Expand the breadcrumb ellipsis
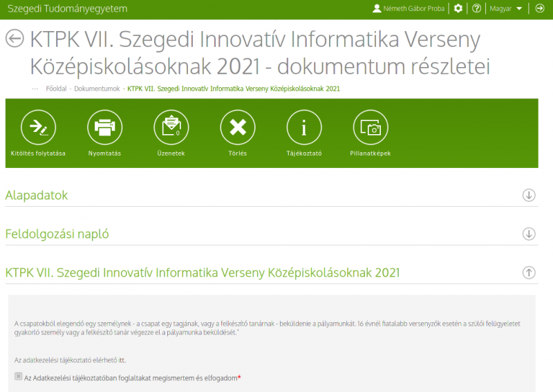553x392 pixels. (x=35, y=88)
